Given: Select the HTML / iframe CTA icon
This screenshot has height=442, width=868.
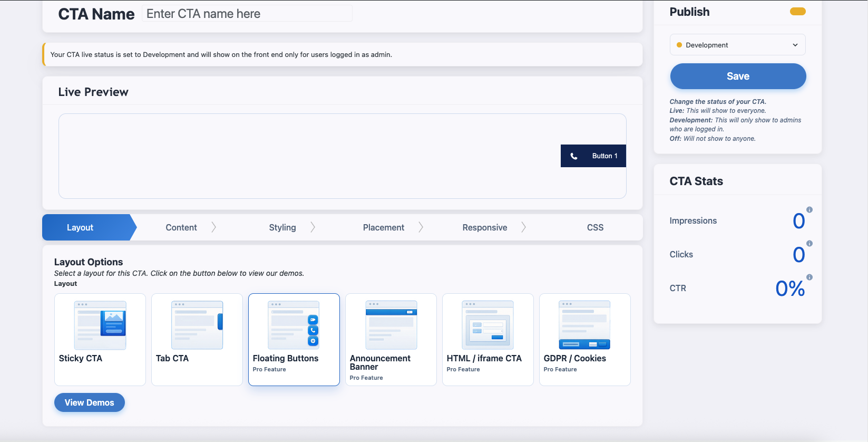Looking at the screenshot, I should 488,325.
